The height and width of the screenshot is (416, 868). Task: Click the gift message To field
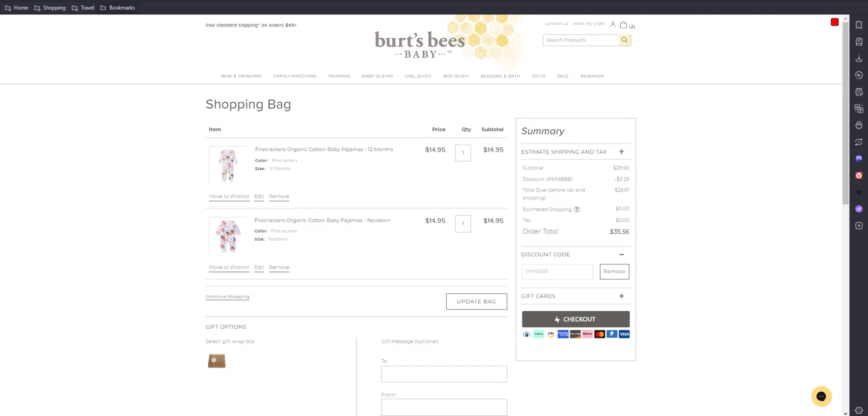click(444, 374)
